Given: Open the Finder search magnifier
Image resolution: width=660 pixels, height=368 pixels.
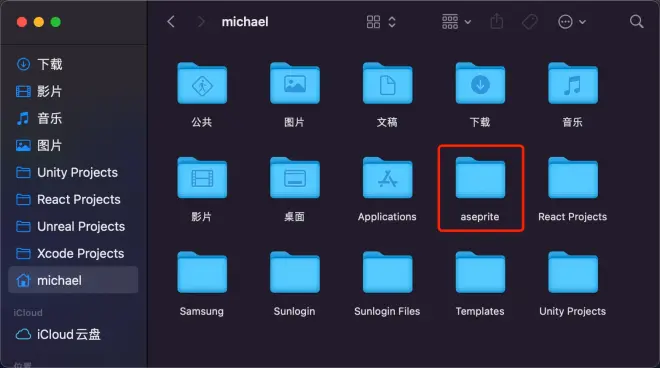Looking at the screenshot, I should pyautogui.click(x=636, y=21).
